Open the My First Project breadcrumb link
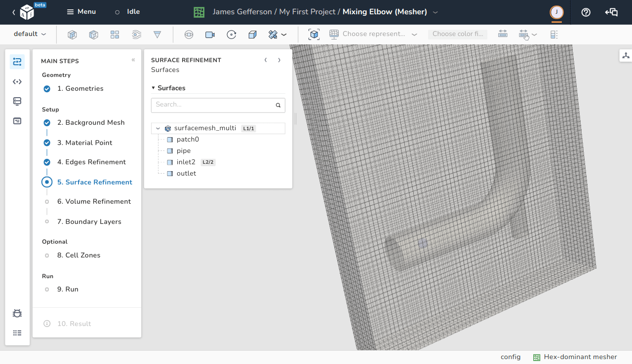Image resolution: width=632 pixels, height=364 pixels. [307, 12]
